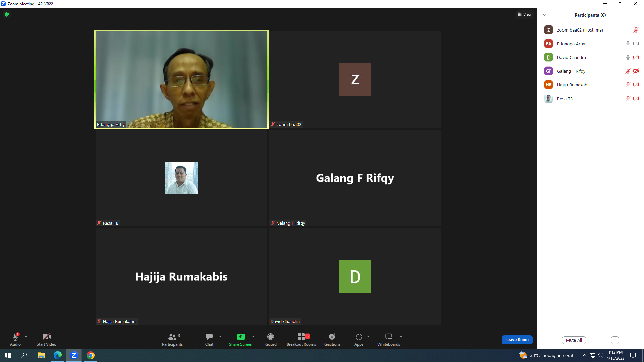Unmute Hajija Rumakabis's microphone in list
The height and width of the screenshot is (362, 644).
(628, 85)
